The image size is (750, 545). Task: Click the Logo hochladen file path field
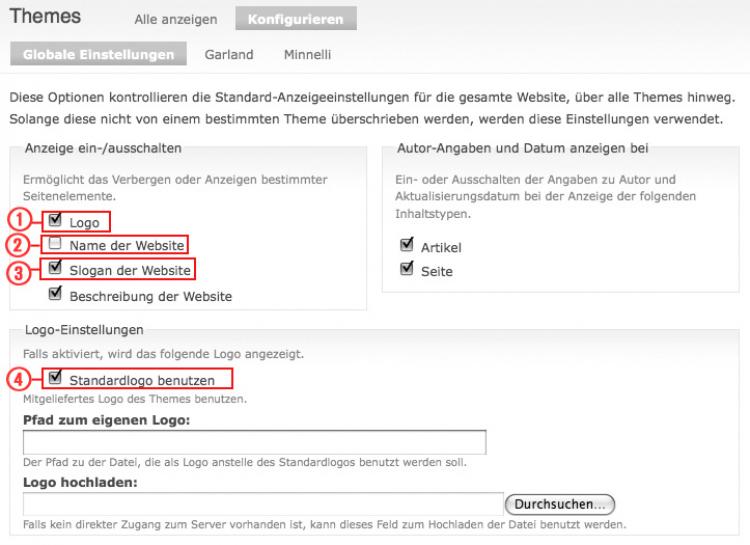(x=262, y=504)
